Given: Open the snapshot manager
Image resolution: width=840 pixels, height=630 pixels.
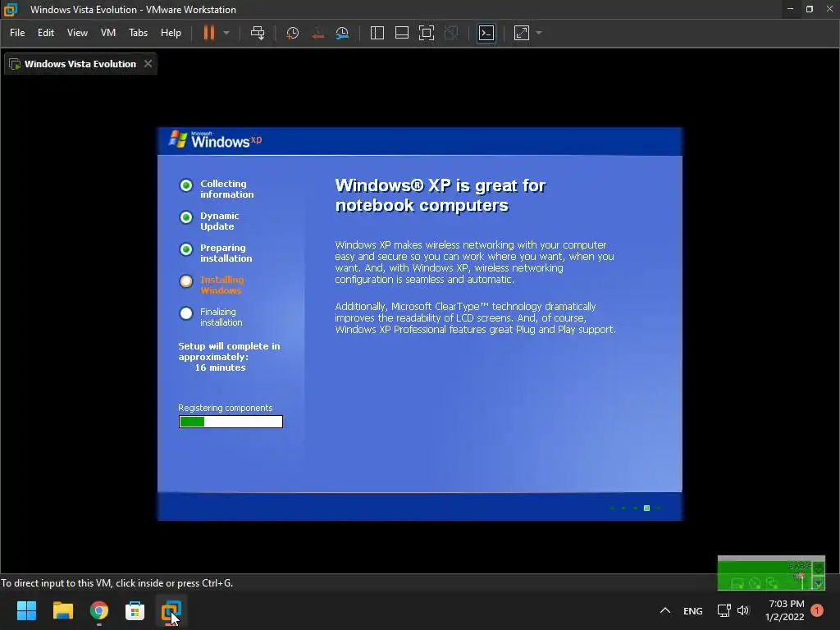Looking at the screenshot, I should pyautogui.click(x=342, y=33).
